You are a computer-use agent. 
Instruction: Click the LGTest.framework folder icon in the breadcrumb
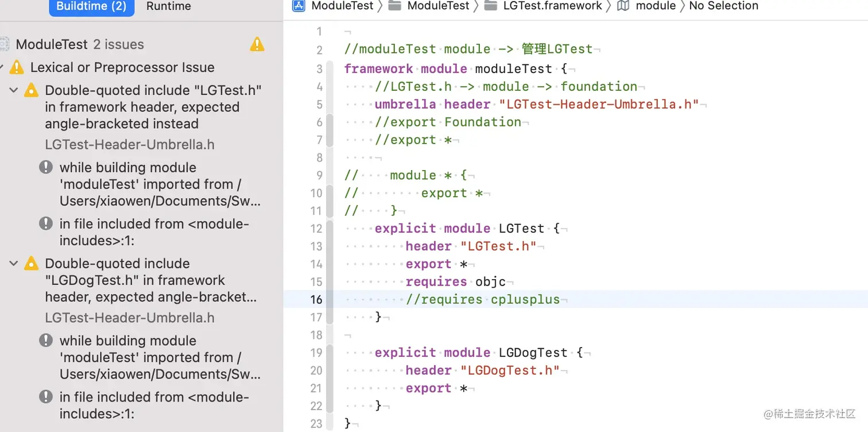pyautogui.click(x=493, y=6)
